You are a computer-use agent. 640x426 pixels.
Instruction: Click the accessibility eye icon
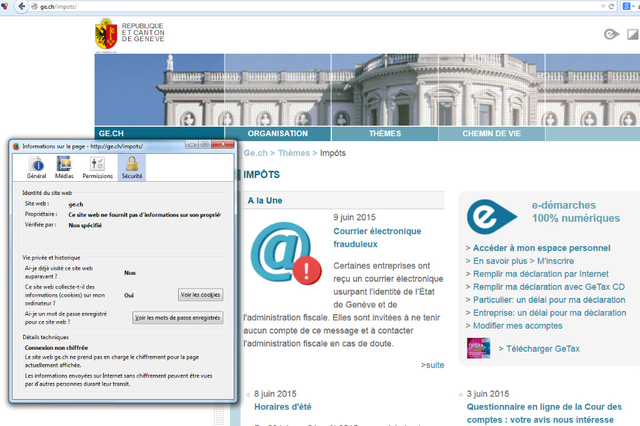click(x=612, y=34)
